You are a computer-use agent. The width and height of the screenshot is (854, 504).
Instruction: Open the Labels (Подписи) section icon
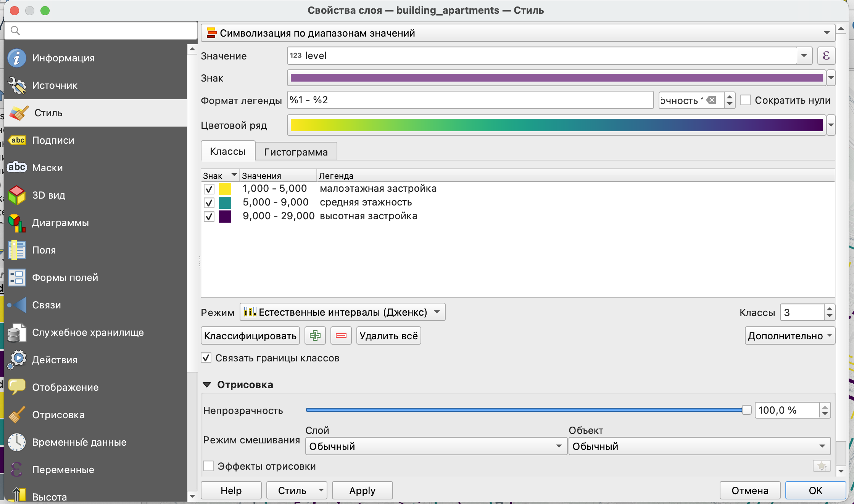(16, 140)
